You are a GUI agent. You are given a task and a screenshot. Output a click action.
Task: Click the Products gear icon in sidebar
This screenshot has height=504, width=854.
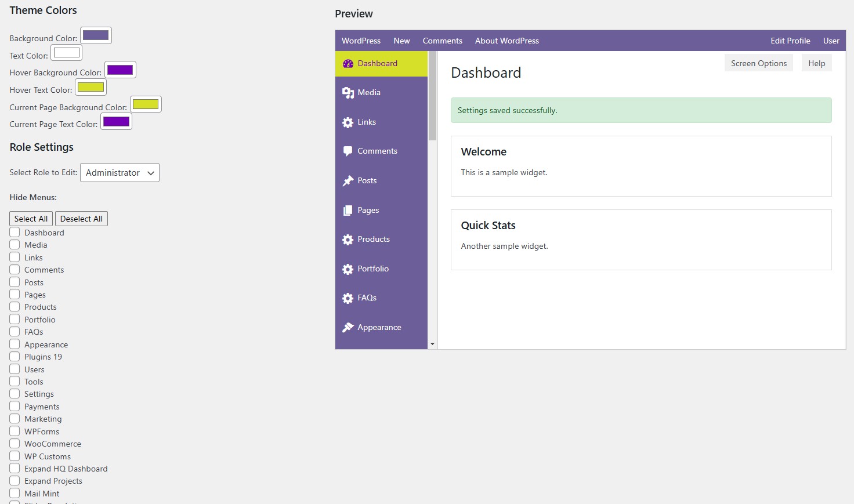348,240
